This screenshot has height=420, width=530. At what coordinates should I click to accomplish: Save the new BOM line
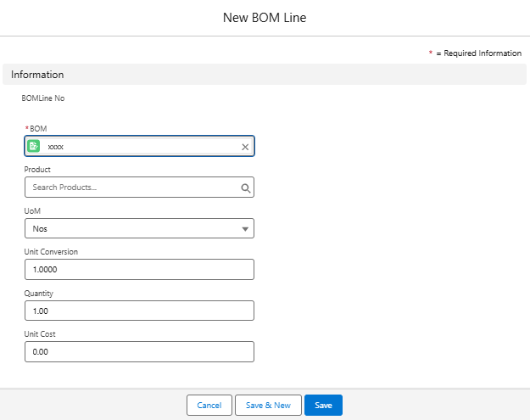click(323, 406)
